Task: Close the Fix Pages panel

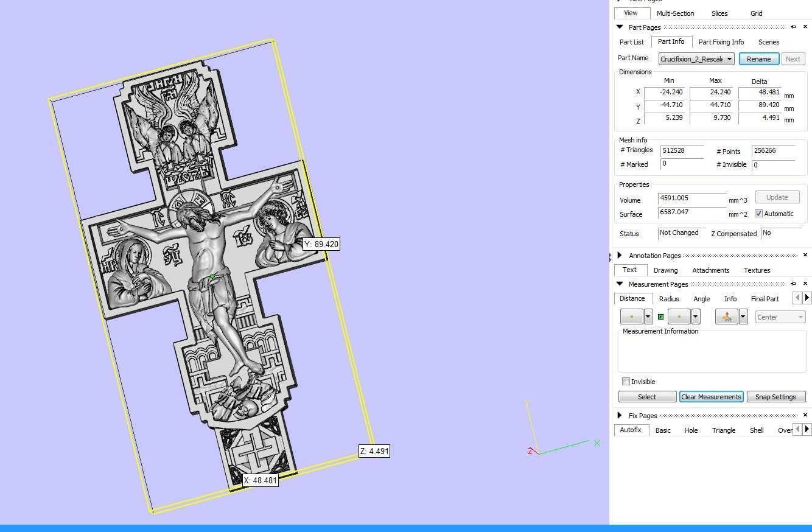Action: (805, 415)
